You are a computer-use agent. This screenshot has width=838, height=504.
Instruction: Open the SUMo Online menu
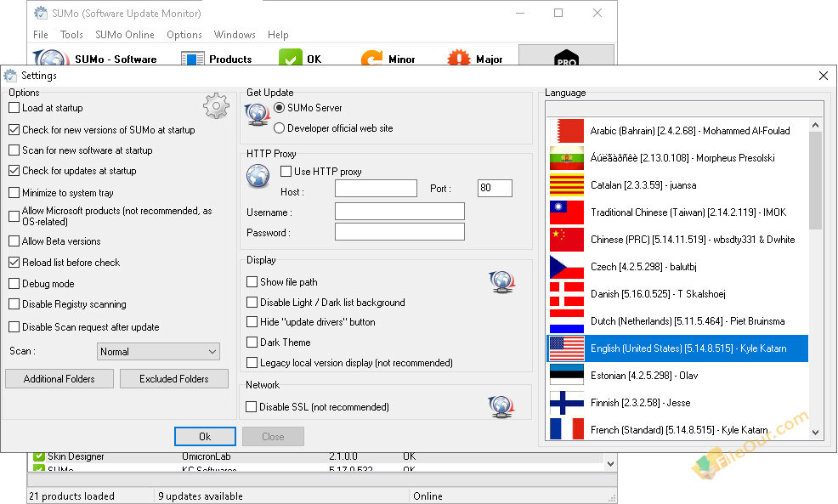(x=125, y=35)
